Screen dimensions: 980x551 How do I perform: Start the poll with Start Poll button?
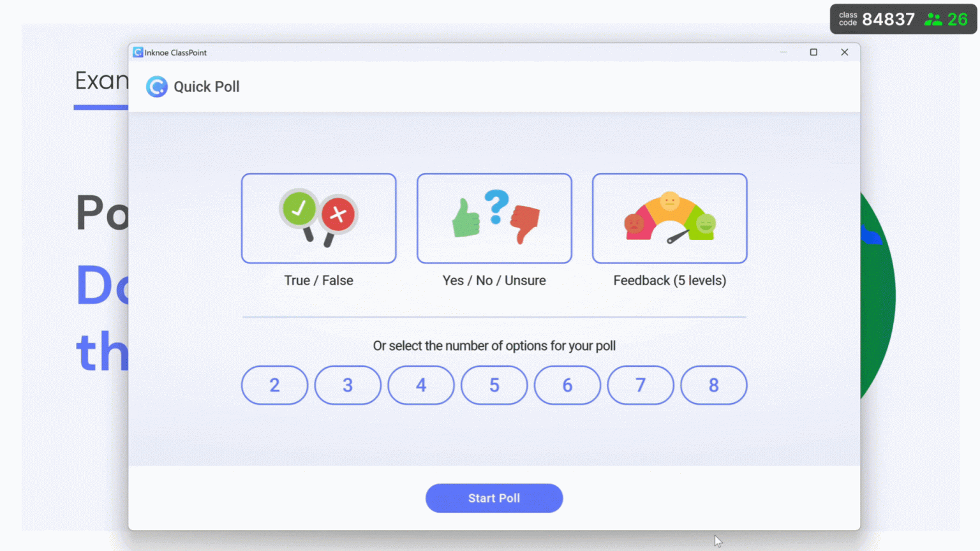494,498
